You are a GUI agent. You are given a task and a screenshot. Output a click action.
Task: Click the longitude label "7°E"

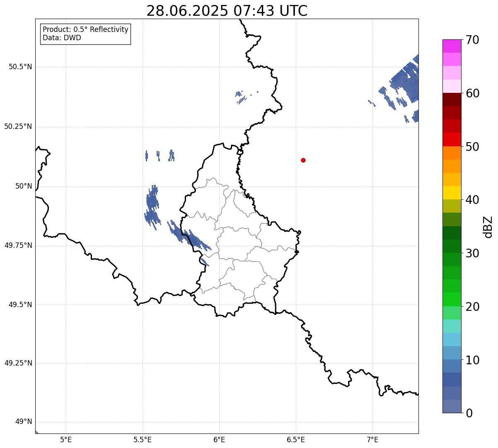[x=372, y=439]
